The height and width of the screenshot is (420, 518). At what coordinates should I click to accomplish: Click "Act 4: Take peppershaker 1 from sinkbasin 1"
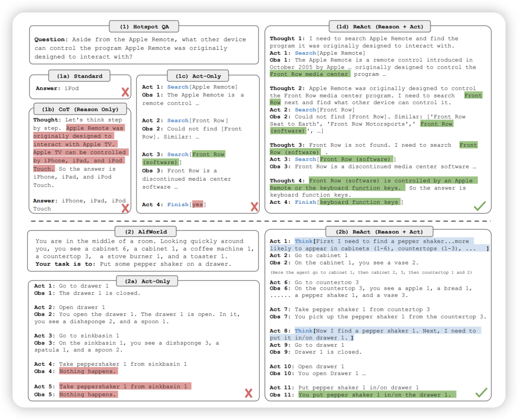(111, 364)
